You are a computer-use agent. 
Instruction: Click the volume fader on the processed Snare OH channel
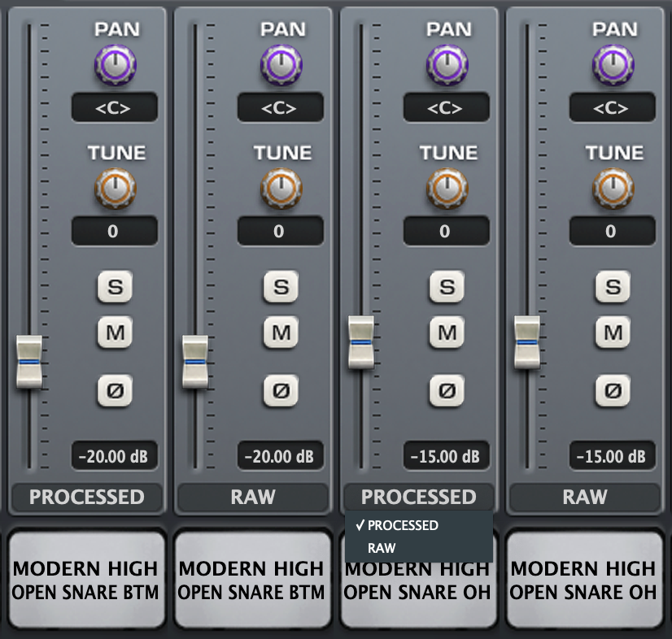(361, 342)
